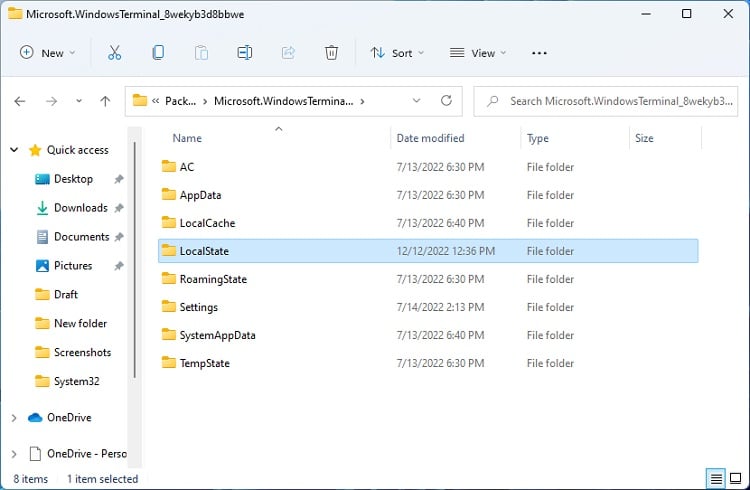750x490 pixels.
Task: Open chevron after Microsoft.WindowsTermina... breadcrumb
Action: click(x=363, y=101)
